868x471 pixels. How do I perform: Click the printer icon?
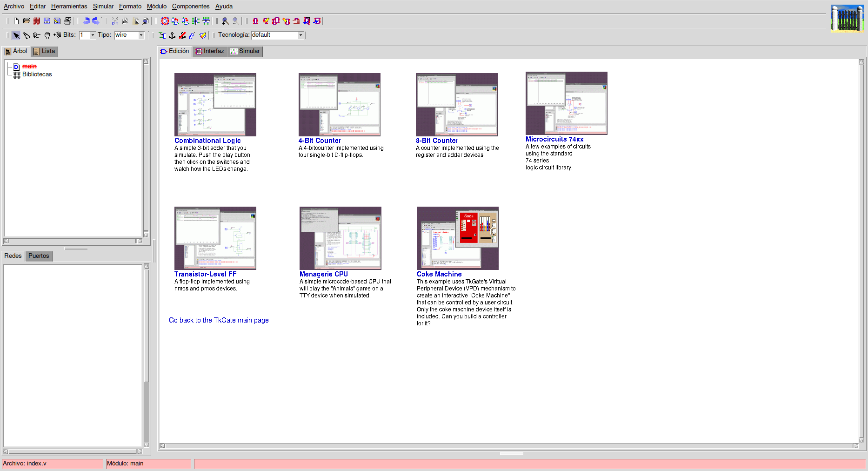(x=67, y=21)
